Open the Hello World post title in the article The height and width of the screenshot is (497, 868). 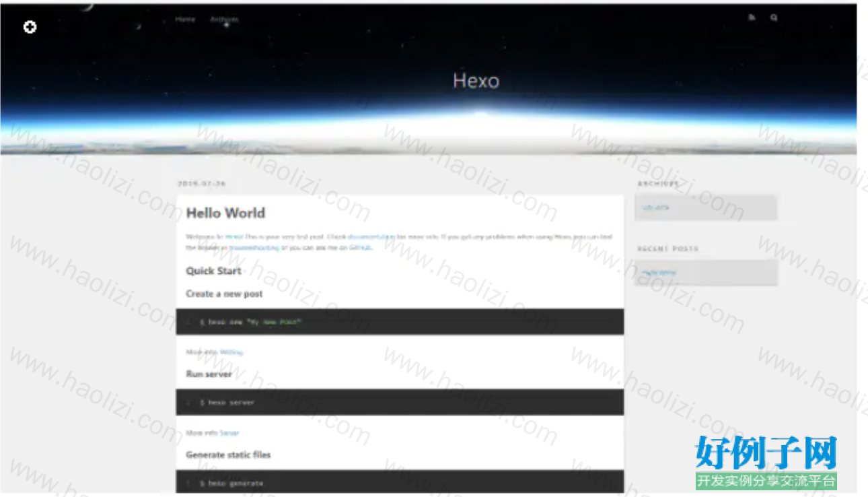pos(225,213)
